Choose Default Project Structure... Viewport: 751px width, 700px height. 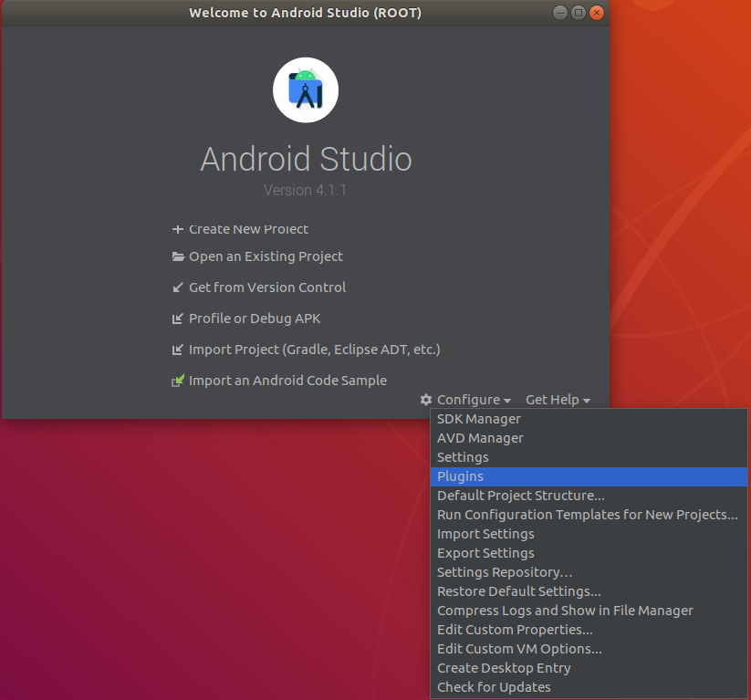(x=589, y=496)
